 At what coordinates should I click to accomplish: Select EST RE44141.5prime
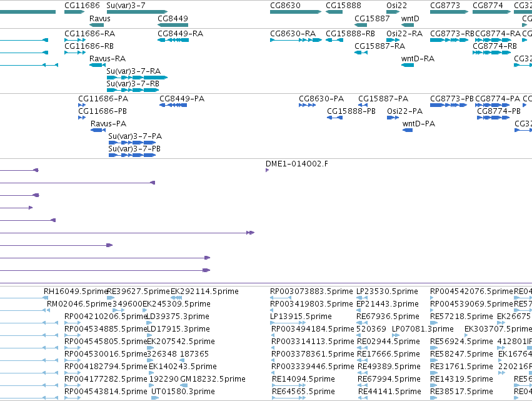(x=390, y=392)
